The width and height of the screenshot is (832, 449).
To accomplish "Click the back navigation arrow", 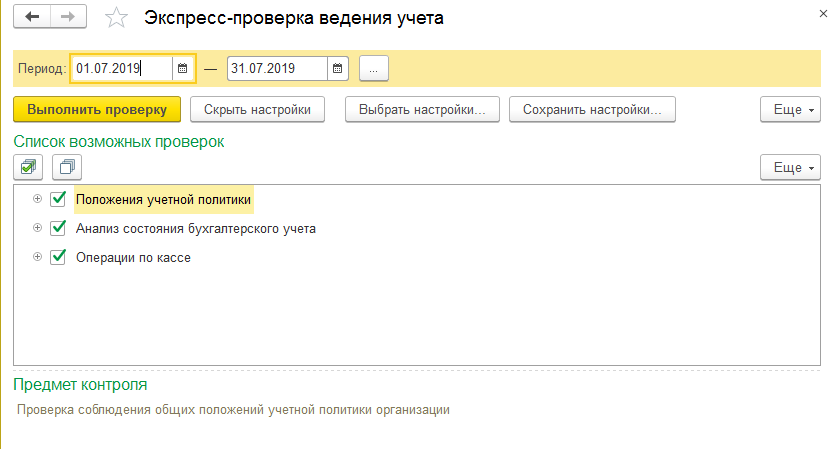I will (x=33, y=17).
